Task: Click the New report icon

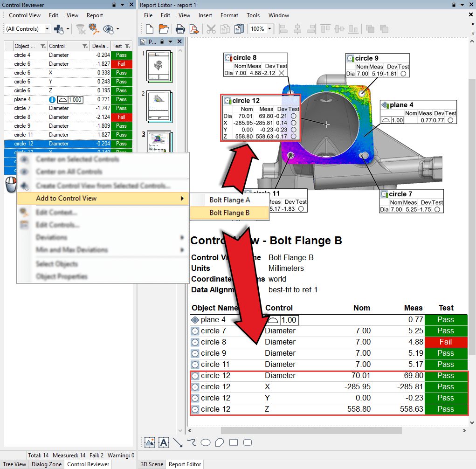Action: point(150,29)
